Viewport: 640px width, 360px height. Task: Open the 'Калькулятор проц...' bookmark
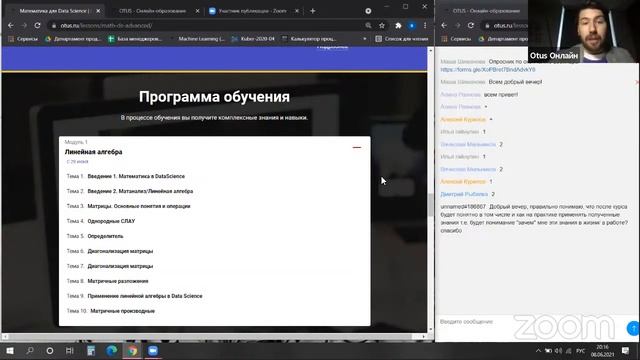pyautogui.click(x=309, y=39)
